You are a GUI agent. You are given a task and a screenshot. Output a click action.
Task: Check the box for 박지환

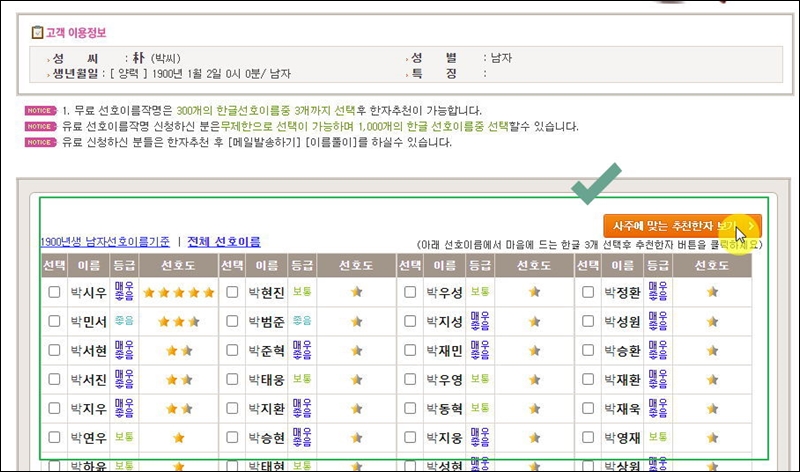click(x=232, y=408)
